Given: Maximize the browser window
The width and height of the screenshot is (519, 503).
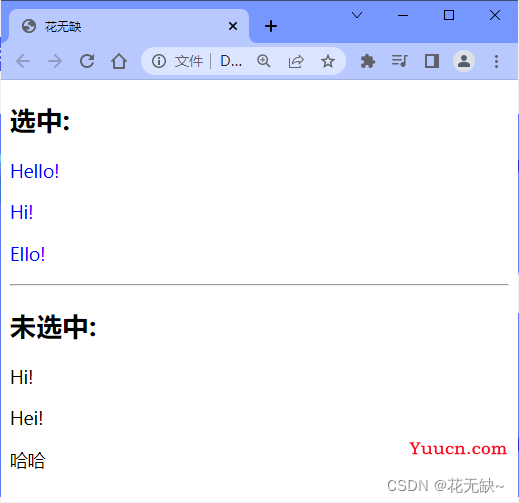Looking at the screenshot, I should click(449, 15).
